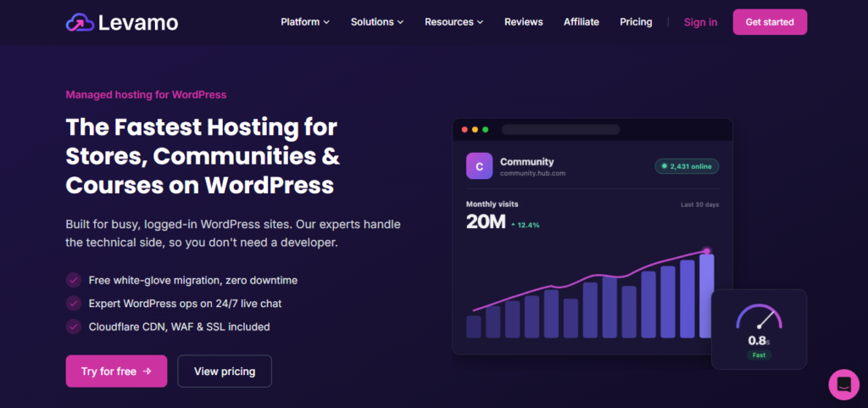The width and height of the screenshot is (868, 408).
Task: Click checkmark icon beside Free white-glove migration
Action: tap(74, 280)
